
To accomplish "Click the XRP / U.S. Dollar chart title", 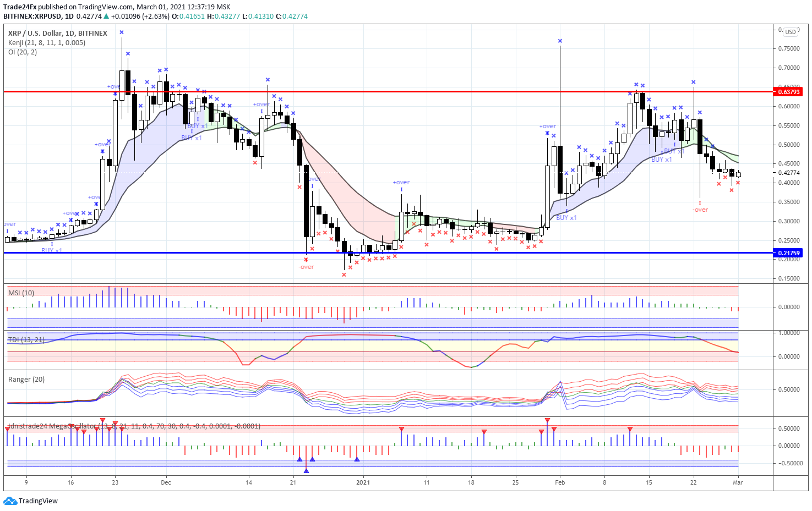I will [58, 33].
